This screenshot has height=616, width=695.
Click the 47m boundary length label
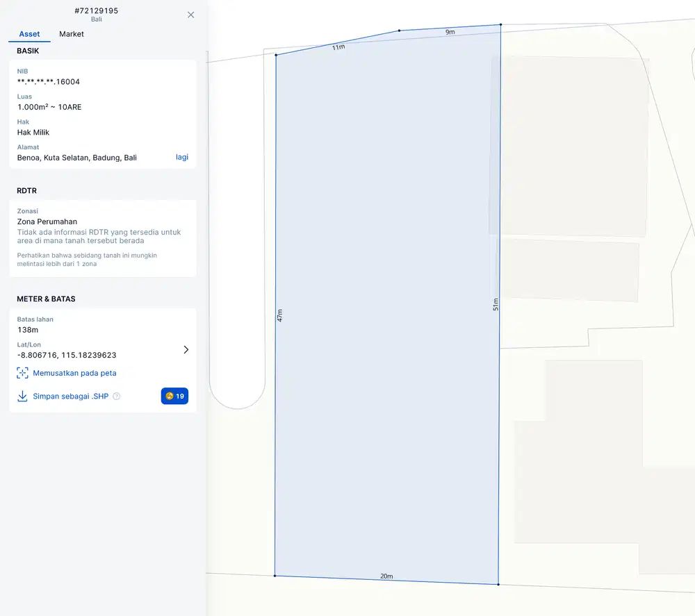(279, 315)
